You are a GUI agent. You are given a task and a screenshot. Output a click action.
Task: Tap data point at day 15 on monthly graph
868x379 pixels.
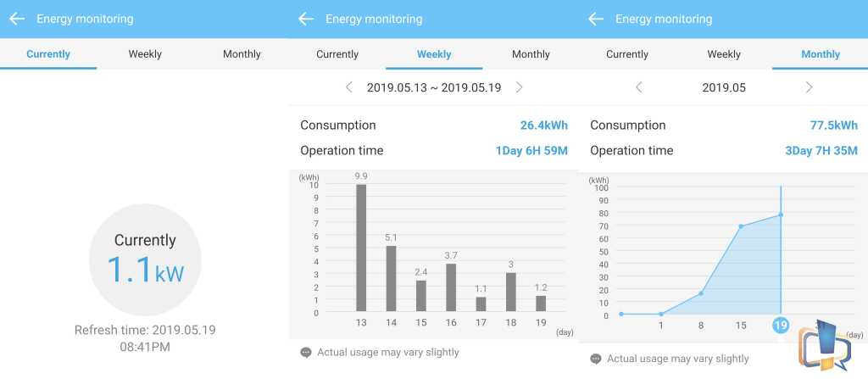tap(741, 226)
